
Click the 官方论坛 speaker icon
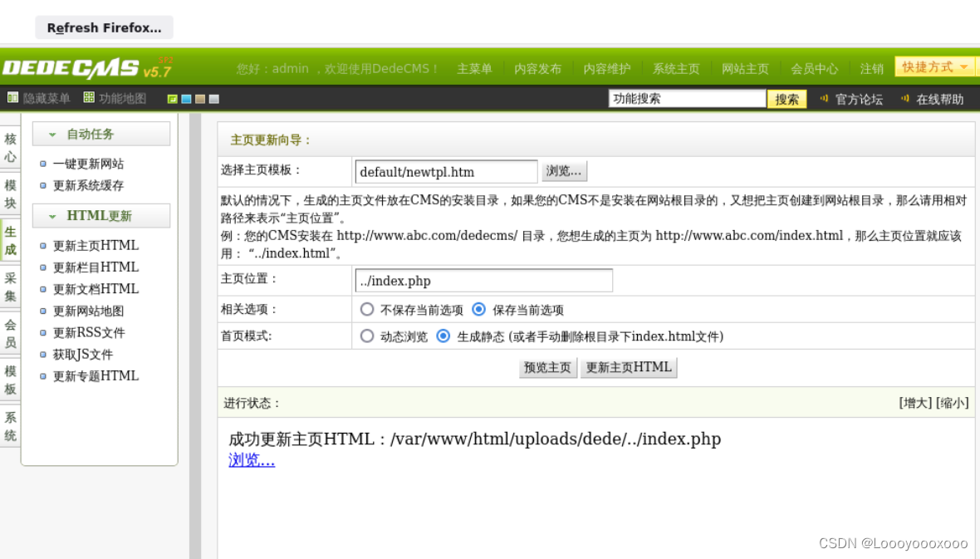pos(824,99)
